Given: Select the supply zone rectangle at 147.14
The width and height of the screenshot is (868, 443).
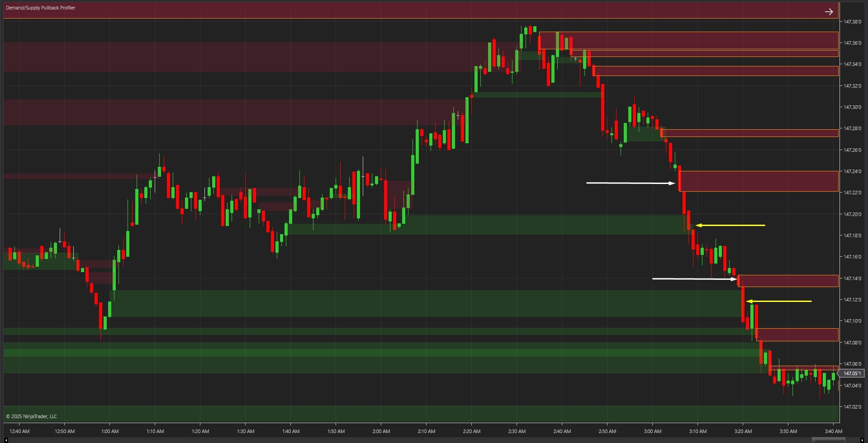Looking at the screenshot, I should 788,281.
